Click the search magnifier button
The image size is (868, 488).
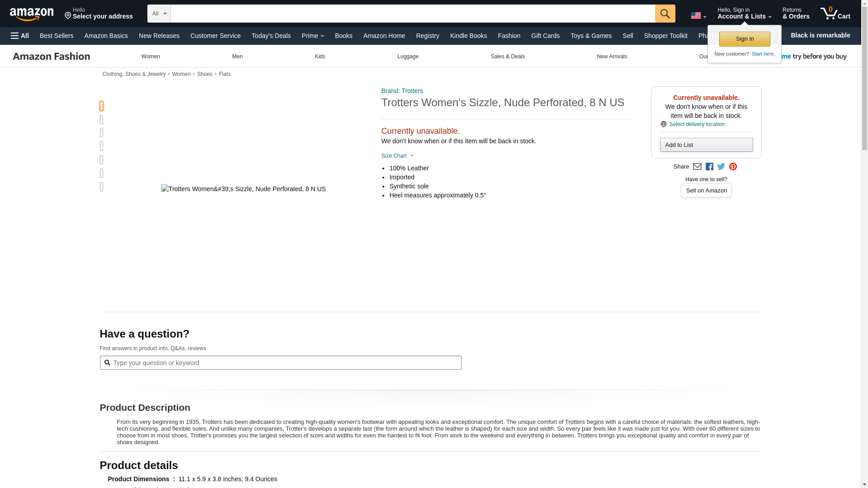pos(665,14)
